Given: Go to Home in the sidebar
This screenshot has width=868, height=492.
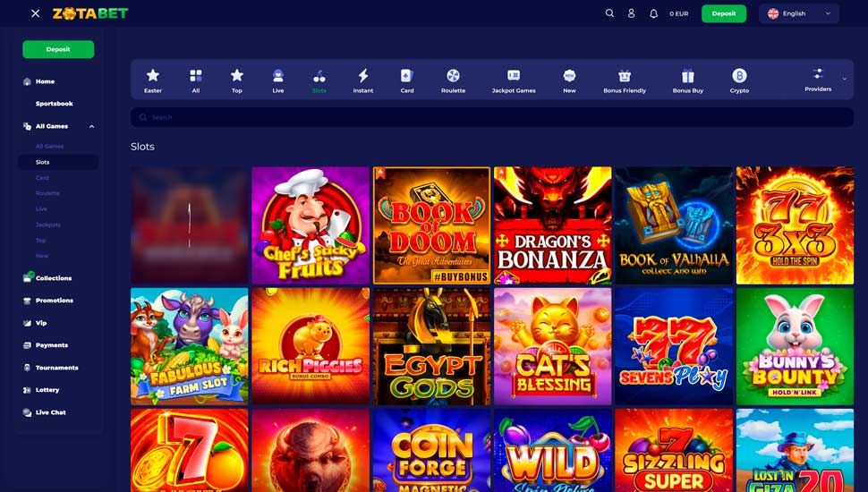Looking at the screenshot, I should click(44, 81).
